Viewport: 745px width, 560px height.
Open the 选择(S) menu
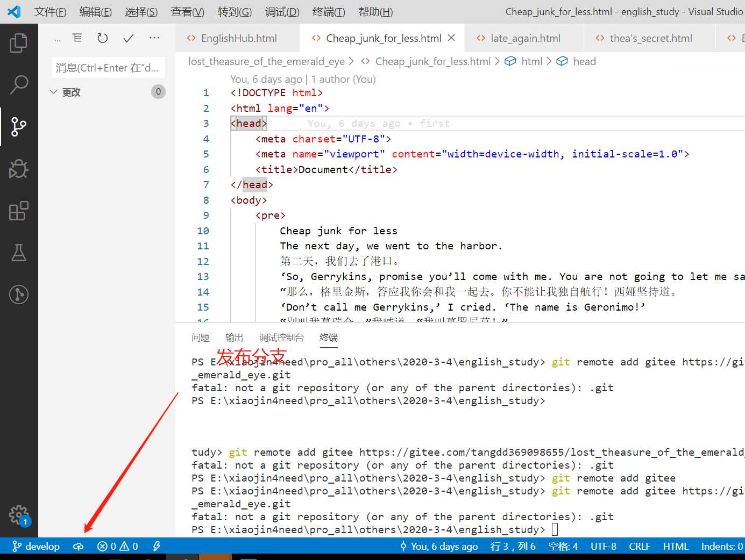coord(141,11)
